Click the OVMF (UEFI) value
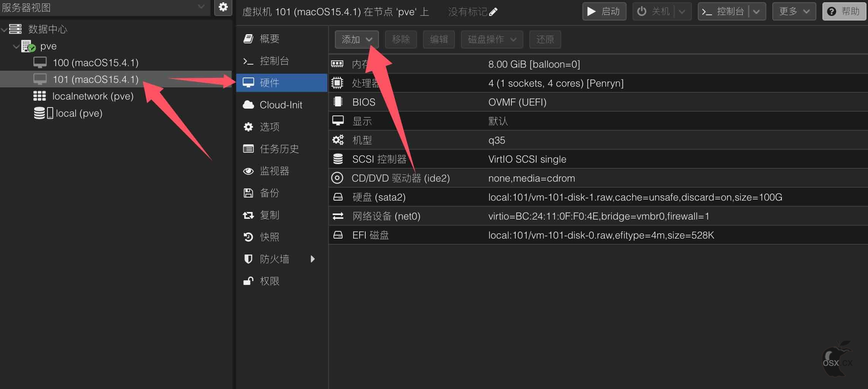This screenshot has width=868, height=389. click(x=517, y=102)
